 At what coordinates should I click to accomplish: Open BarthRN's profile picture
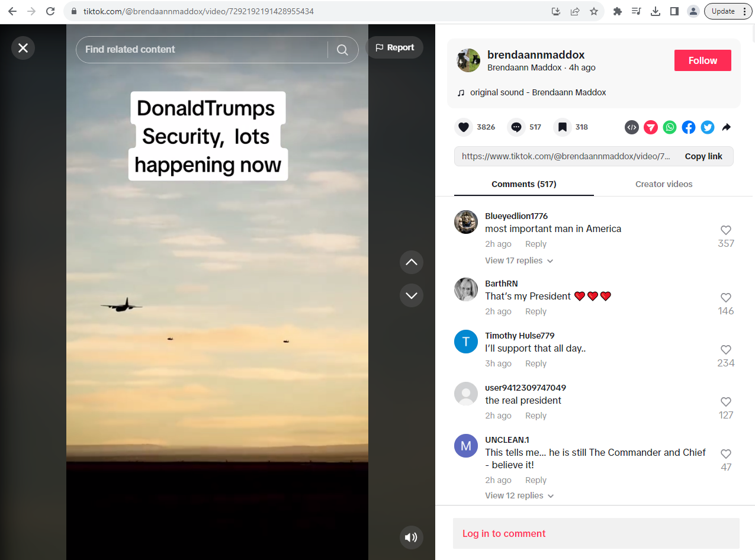(466, 289)
